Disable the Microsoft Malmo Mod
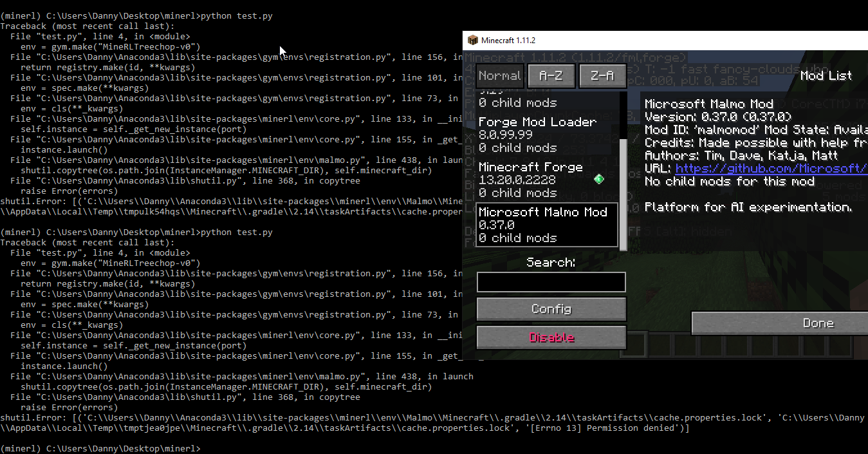 (551, 337)
